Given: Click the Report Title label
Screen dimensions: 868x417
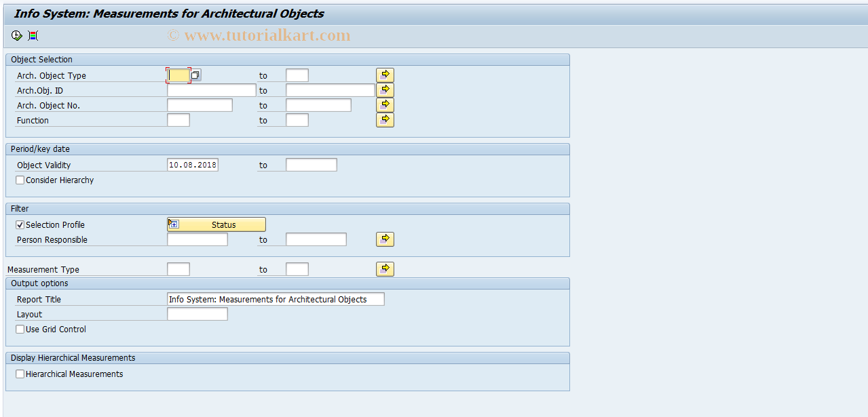Looking at the screenshot, I should pos(39,300).
